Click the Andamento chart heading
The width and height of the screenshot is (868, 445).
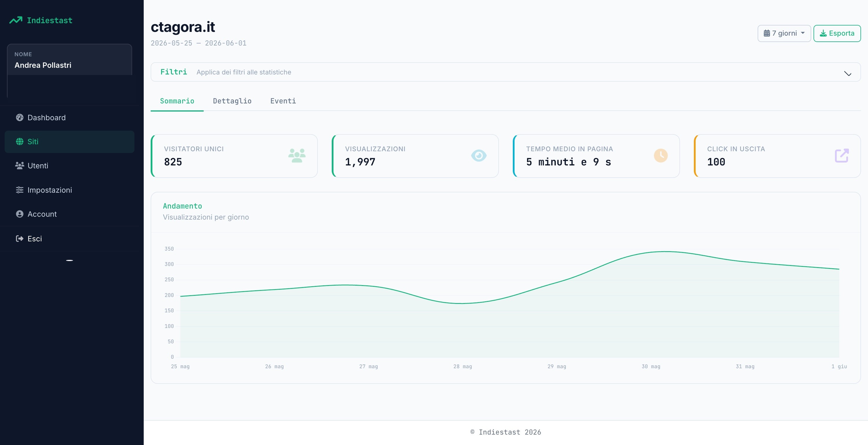(x=182, y=206)
